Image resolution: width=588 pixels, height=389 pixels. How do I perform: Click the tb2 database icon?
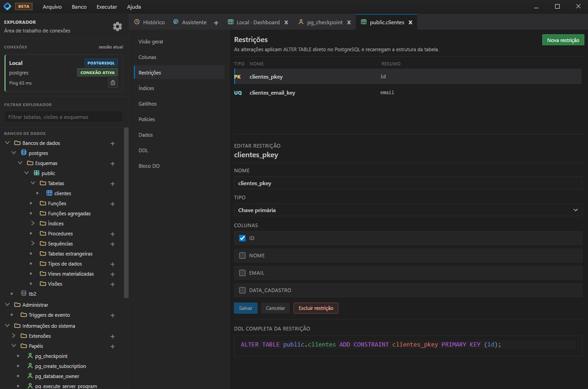(x=24, y=293)
